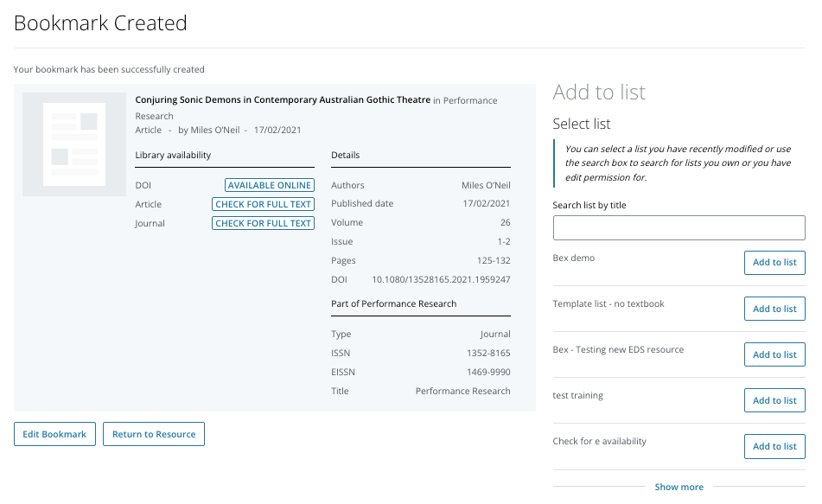This screenshot has width=822, height=504.
Task: Add to Check for e availability list
Action: 774,446
